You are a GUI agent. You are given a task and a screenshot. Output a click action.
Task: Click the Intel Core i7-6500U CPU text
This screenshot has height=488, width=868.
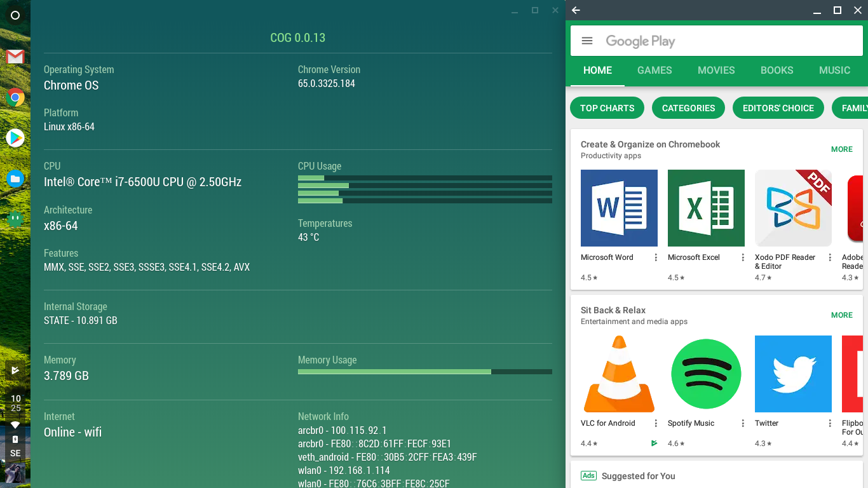[x=143, y=182]
